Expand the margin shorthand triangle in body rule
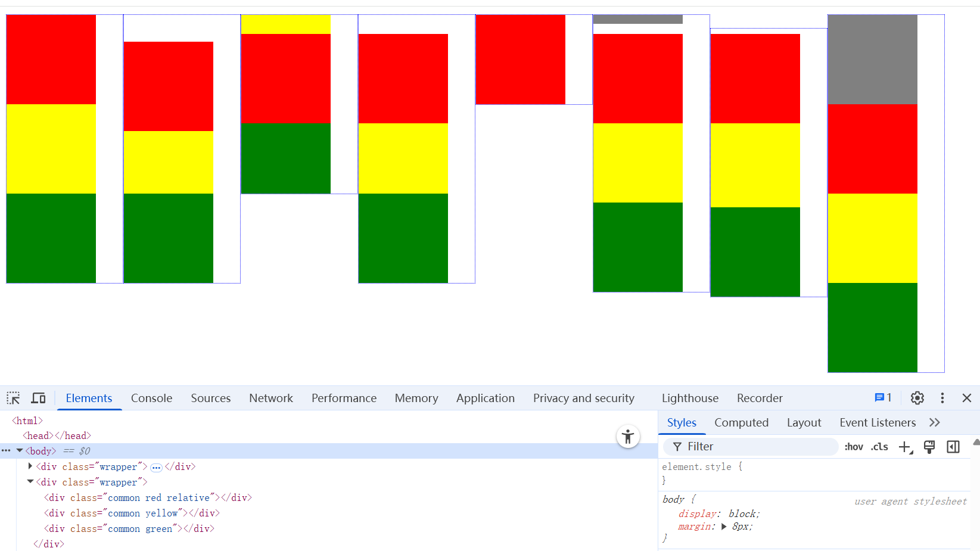The height and width of the screenshot is (551, 980). click(724, 527)
